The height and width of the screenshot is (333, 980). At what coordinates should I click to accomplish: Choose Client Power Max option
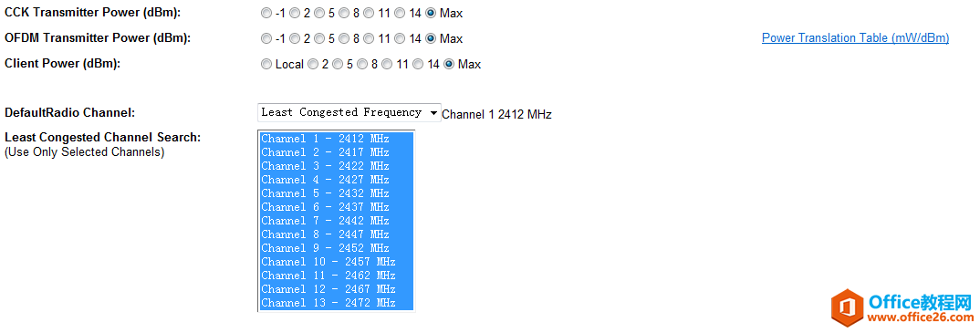tap(449, 64)
